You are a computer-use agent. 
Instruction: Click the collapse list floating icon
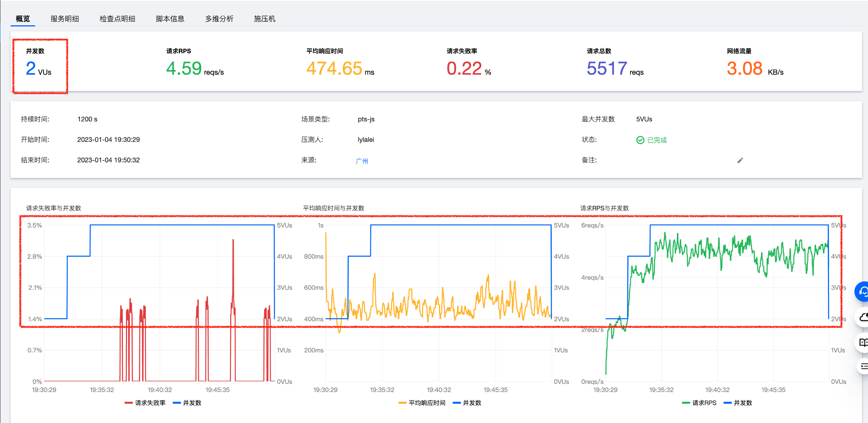click(863, 366)
